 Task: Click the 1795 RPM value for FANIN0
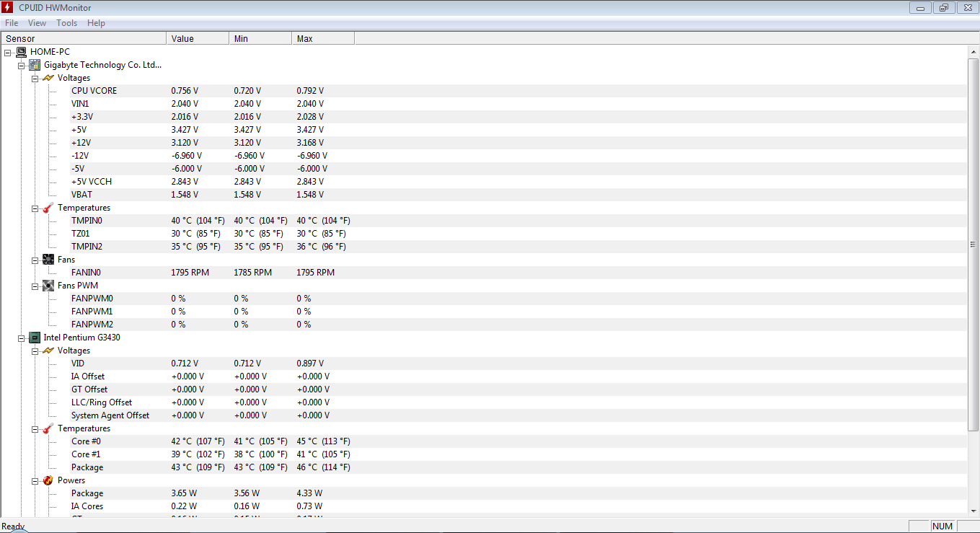tap(190, 273)
